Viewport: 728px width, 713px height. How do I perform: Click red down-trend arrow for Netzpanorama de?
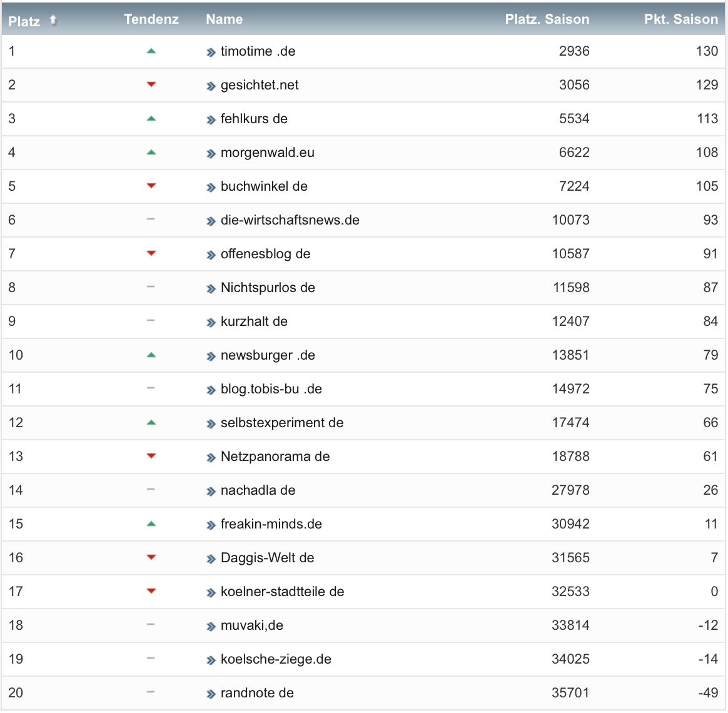[x=151, y=456]
